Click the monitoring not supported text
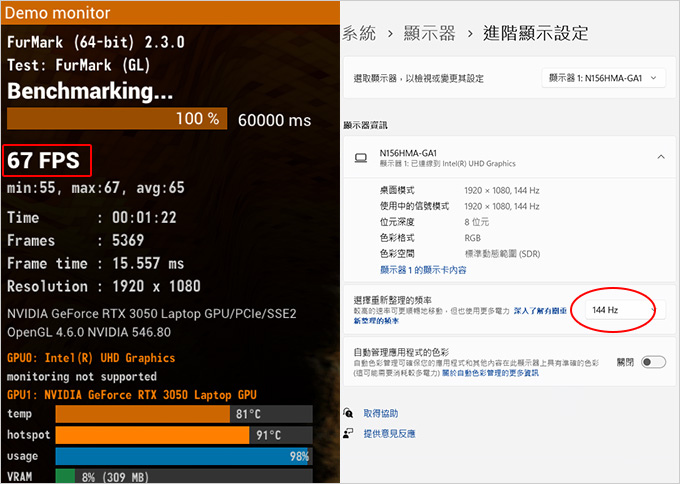This screenshot has height=484, width=680. [82, 376]
